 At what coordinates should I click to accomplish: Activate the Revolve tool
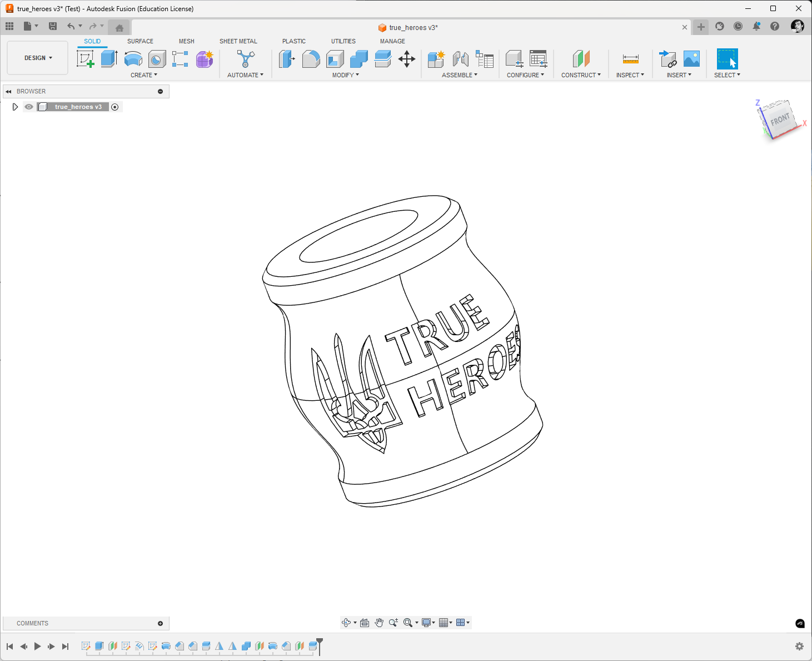tap(133, 58)
